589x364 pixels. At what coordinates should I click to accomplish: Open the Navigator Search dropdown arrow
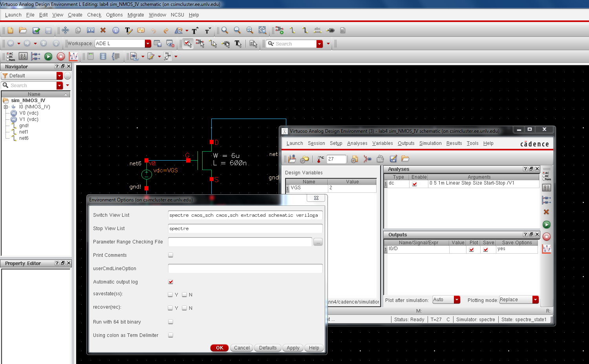pos(60,86)
